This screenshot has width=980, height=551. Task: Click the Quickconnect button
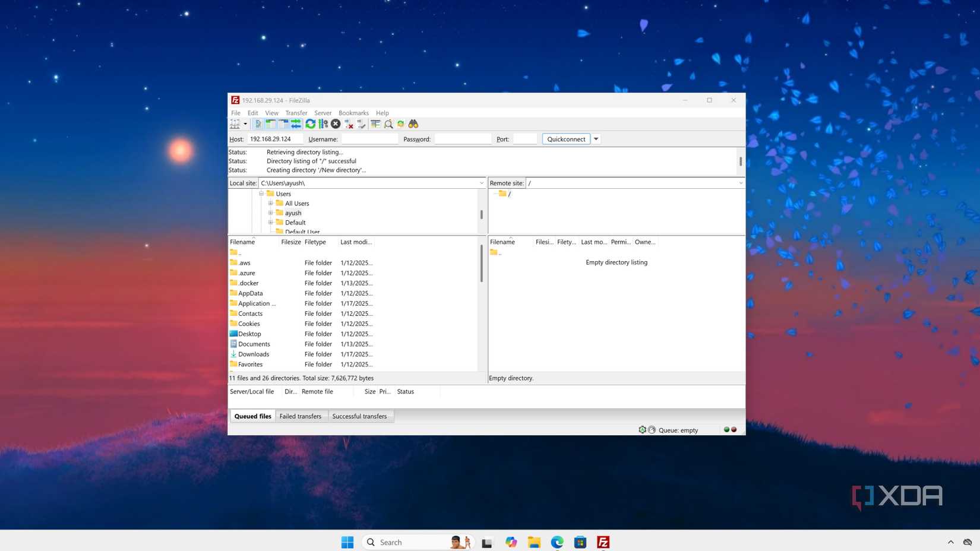tap(566, 139)
